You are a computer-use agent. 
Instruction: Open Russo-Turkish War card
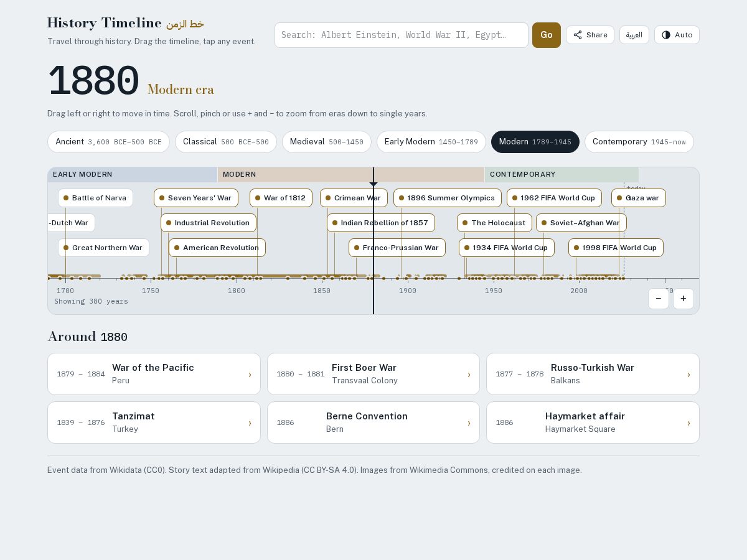593,374
